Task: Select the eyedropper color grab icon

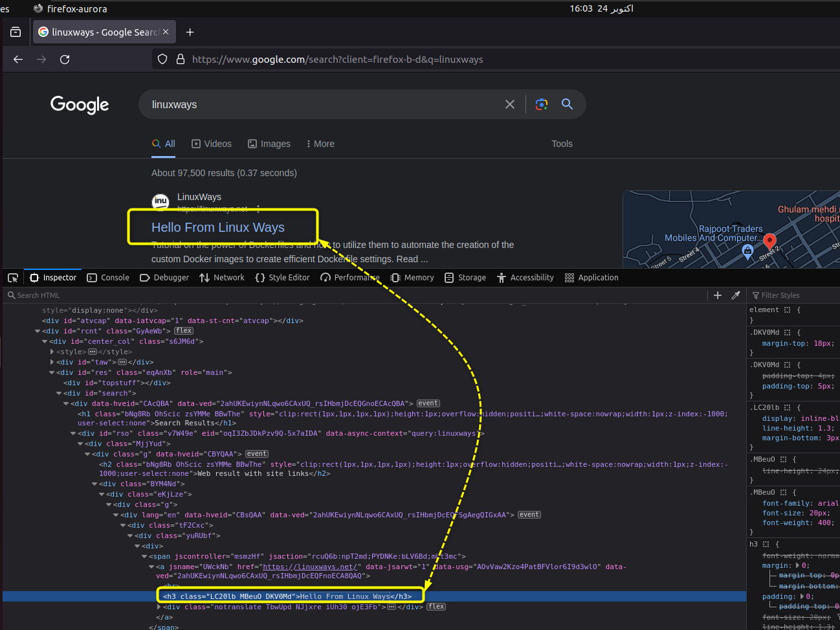Action: pos(736,295)
